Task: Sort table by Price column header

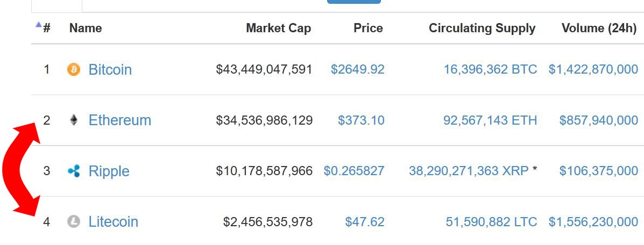Action: click(368, 28)
